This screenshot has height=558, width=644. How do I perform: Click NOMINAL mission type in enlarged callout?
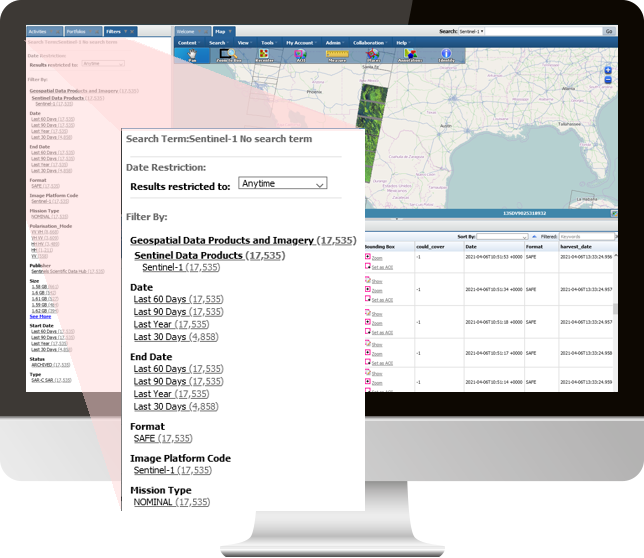point(172,502)
